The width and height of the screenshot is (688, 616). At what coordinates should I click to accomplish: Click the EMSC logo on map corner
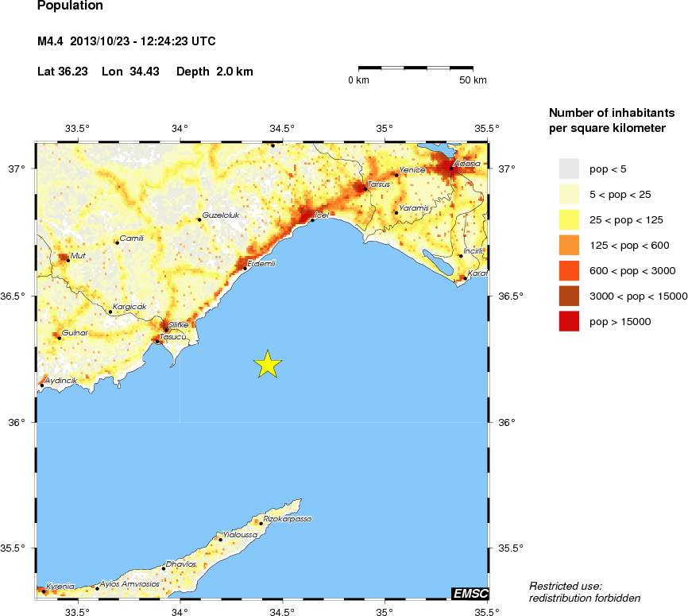pos(469,593)
